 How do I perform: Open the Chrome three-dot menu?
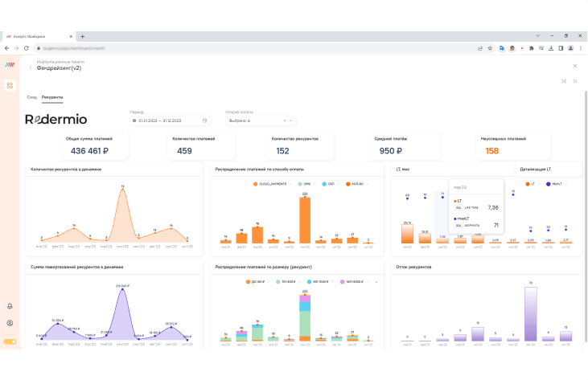pos(581,48)
